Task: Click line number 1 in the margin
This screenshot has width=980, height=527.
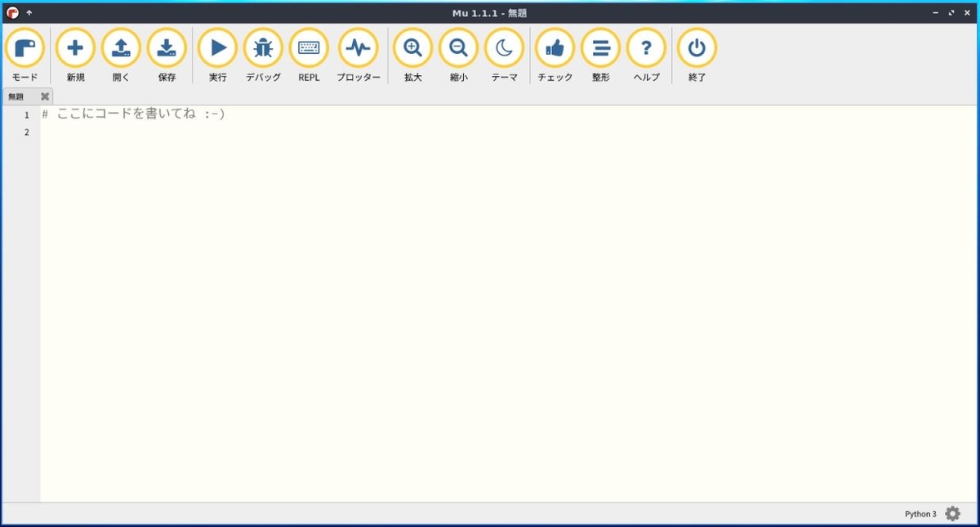Action: click(27, 115)
